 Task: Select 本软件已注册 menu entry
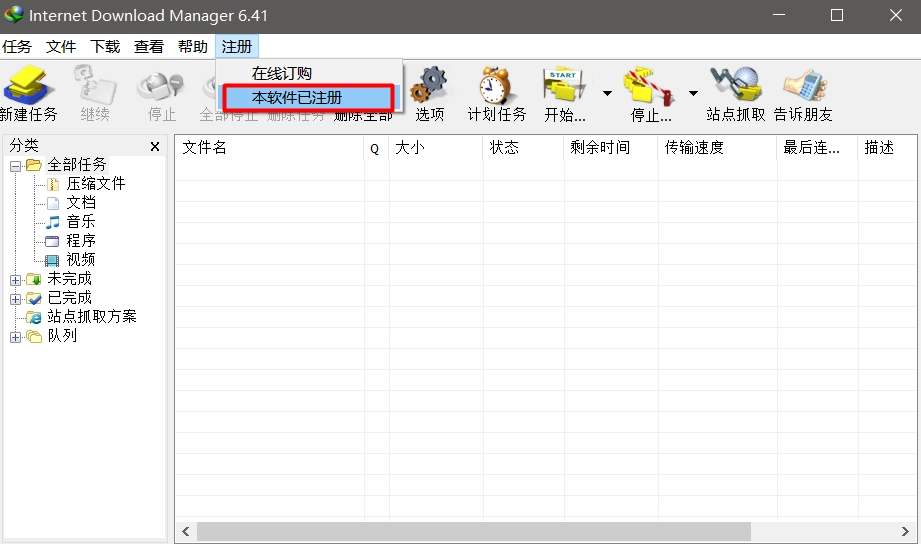pyautogui.click(x=309, y=98)
